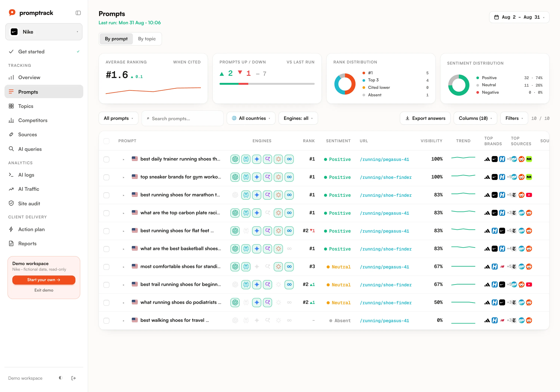Click the log out icon
The image size is (560, 392).
[x=73, y=378]
